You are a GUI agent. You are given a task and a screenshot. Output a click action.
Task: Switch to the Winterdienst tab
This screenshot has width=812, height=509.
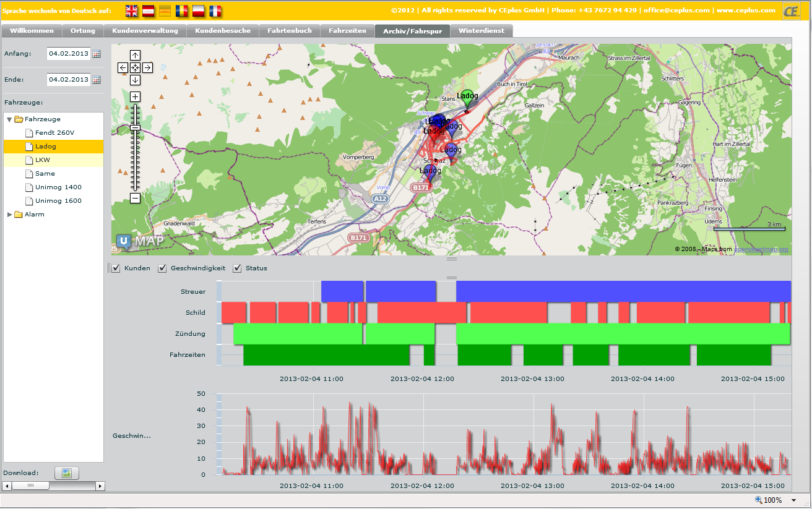pos(481,31)
